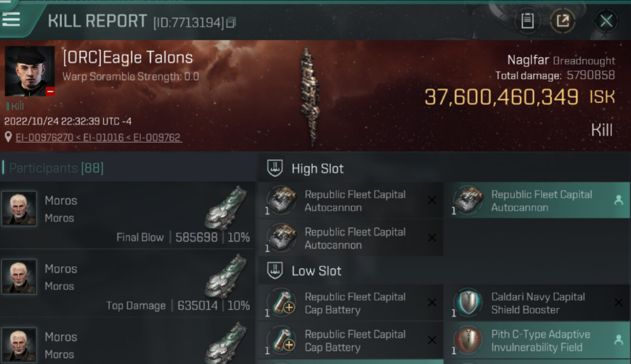Click the Top Damage pilot portrait
Screen dimensions: 631x364
tap(19, 277)
